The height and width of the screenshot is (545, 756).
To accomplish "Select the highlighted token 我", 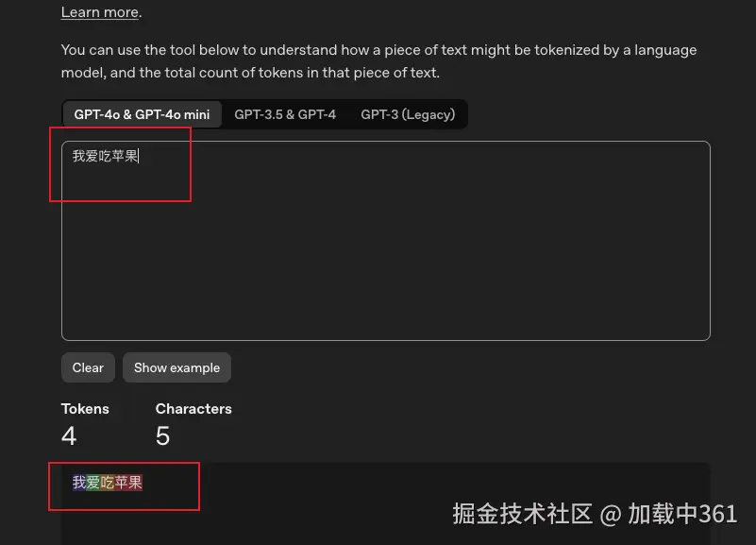I will (x=78, y=481).
